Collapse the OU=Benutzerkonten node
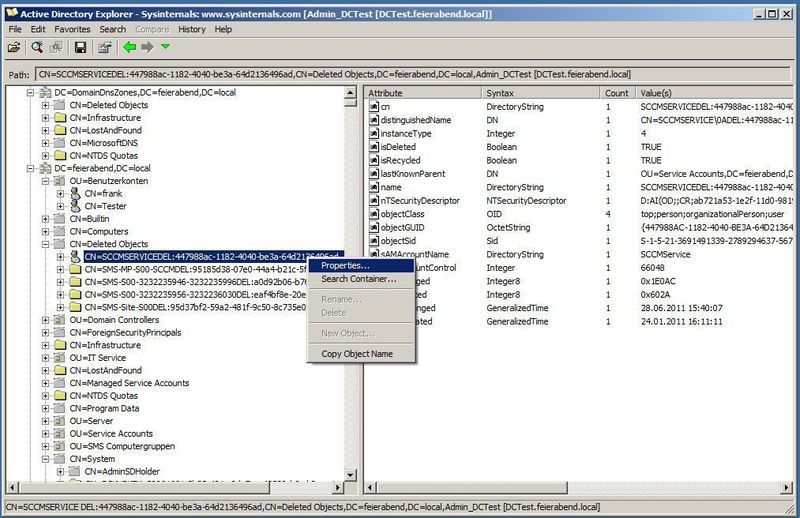The height and width of the screenshot is (518, 800). pos(45,181)
